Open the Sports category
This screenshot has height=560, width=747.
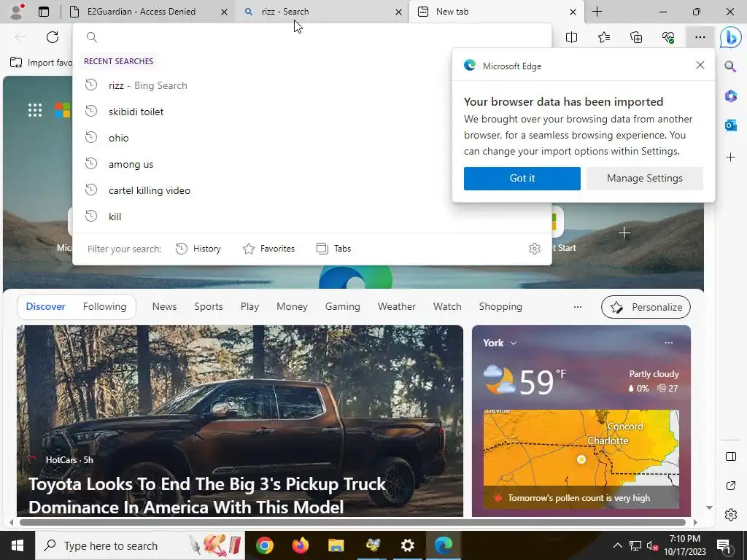pos(208,307)
